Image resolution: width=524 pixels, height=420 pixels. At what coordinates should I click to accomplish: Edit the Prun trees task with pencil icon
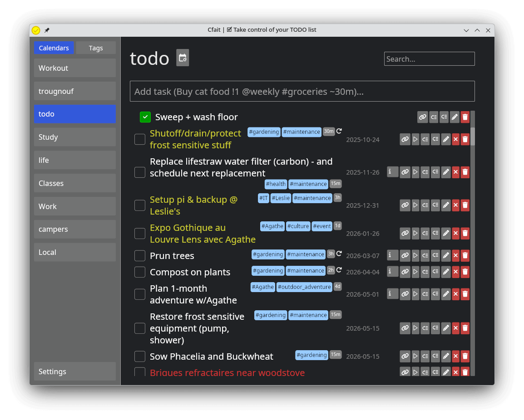pyautogui.click(x=446, y=256)
